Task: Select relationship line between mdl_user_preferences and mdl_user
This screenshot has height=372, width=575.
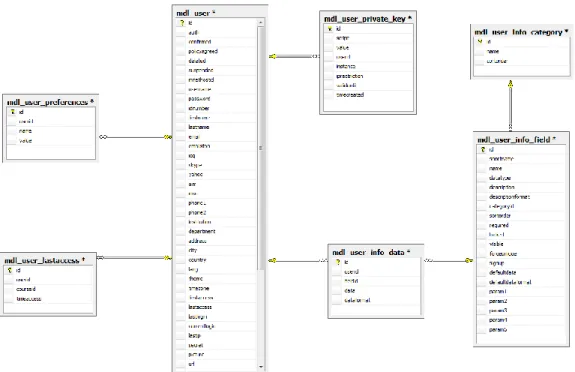Action: [136, 137]
